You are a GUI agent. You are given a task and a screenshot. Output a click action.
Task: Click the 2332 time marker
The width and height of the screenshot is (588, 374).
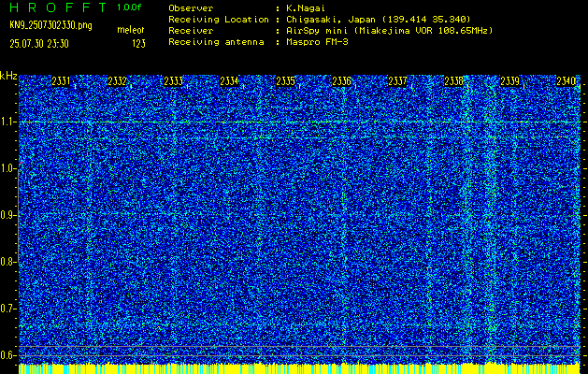click(x=117, y=80)
